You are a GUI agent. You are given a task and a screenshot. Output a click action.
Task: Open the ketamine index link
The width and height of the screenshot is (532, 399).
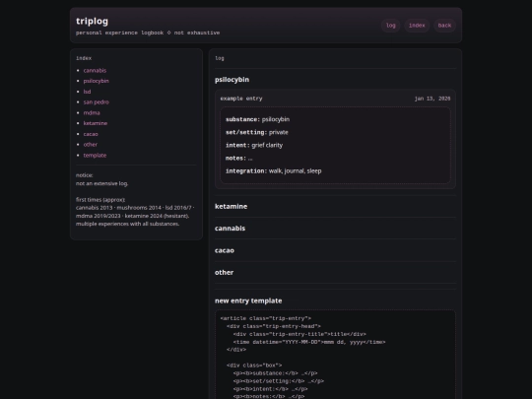point(96,123)
